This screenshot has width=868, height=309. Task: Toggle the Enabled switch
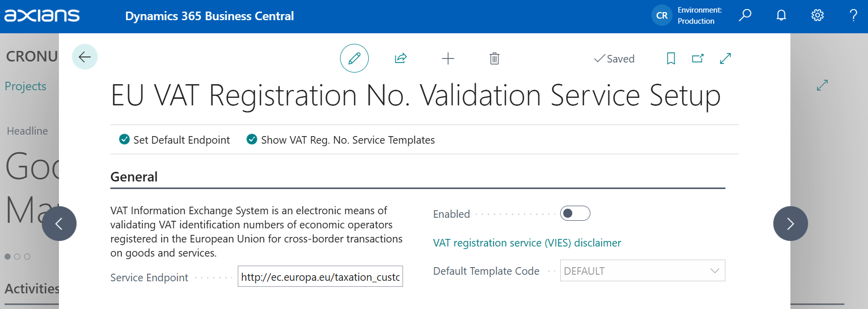click(575, 214)
